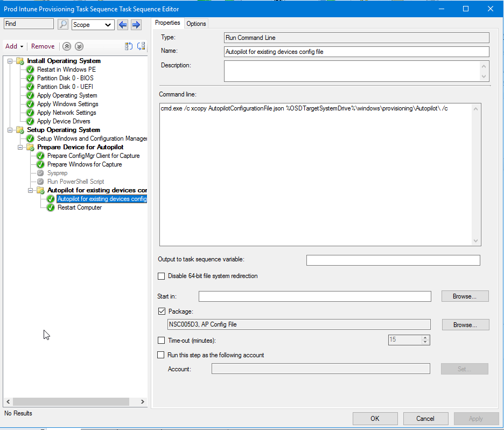Screen dimensions: 504x430
Task: Open the Add dropdown menu
Action: [x=15, y=46]
